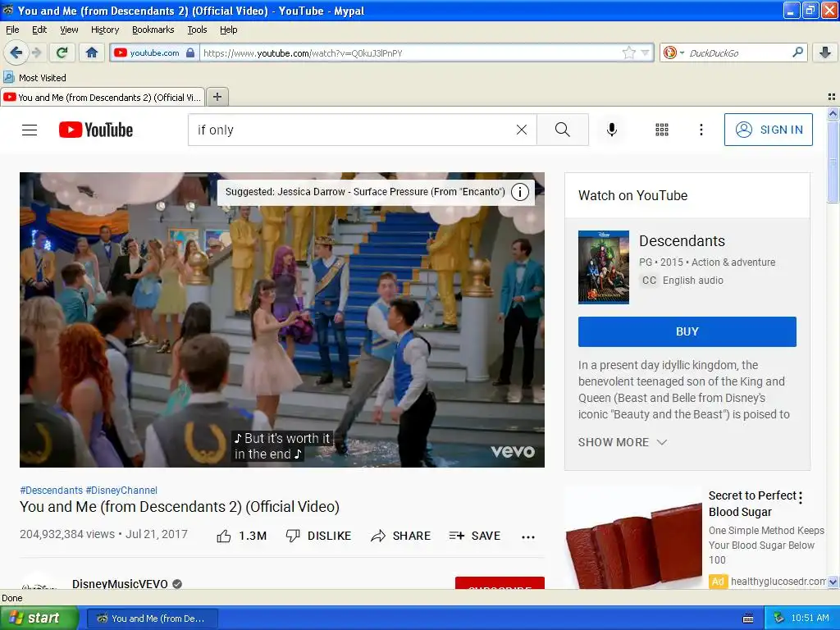Click the tray icon beside the clock

pos(779,619)
